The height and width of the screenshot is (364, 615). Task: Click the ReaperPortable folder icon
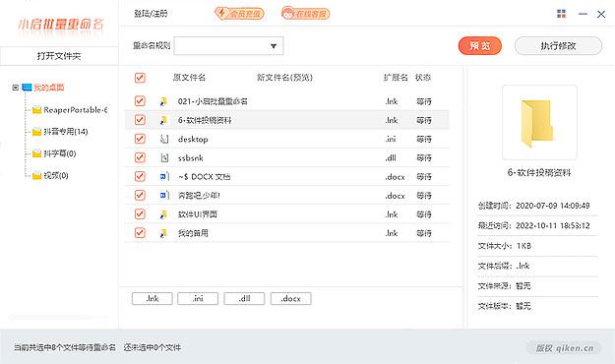[36, 110]
